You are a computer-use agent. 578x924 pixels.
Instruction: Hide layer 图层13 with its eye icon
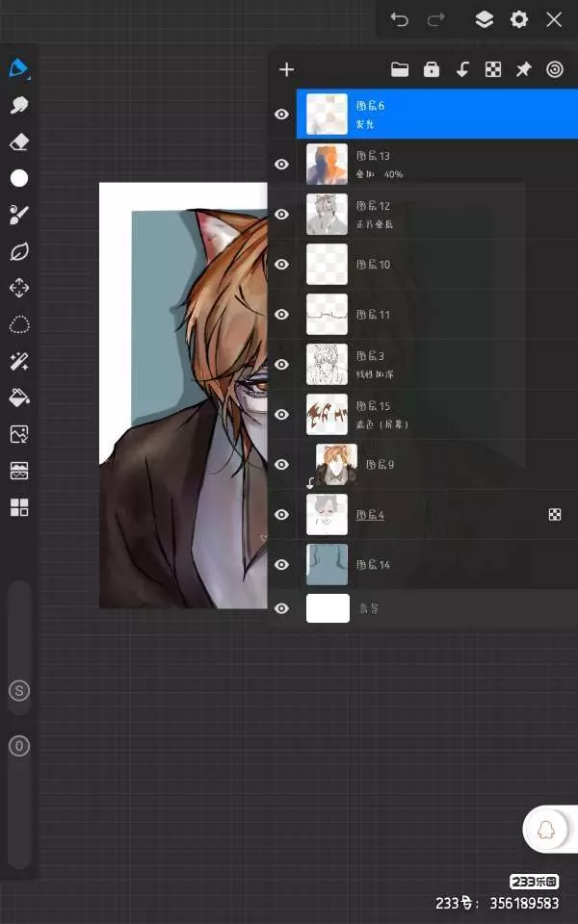click(x=281, y=165)
